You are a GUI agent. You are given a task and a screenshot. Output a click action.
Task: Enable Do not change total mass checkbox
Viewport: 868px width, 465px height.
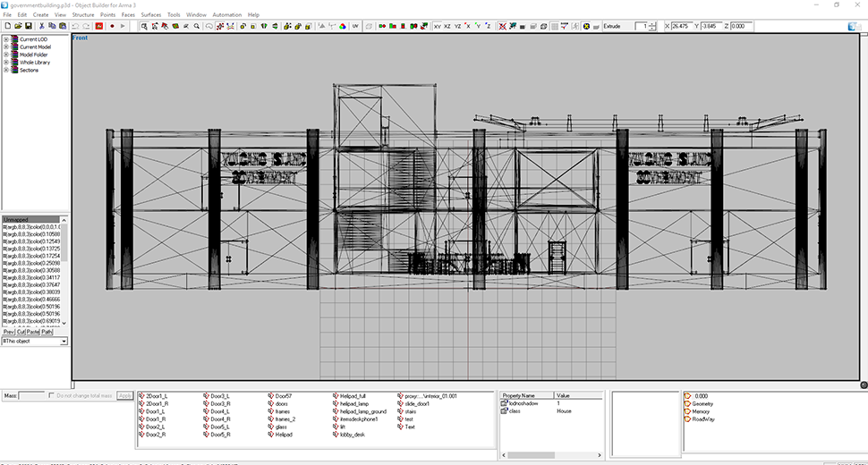pyautogui.click(x=53, y=395)
